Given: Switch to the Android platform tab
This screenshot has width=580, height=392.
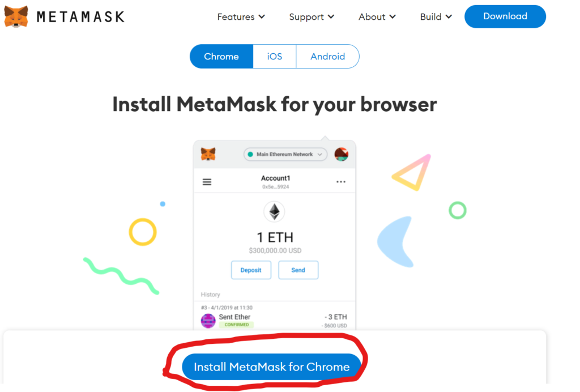Looking at the screenshot, I should pos(327,56).
